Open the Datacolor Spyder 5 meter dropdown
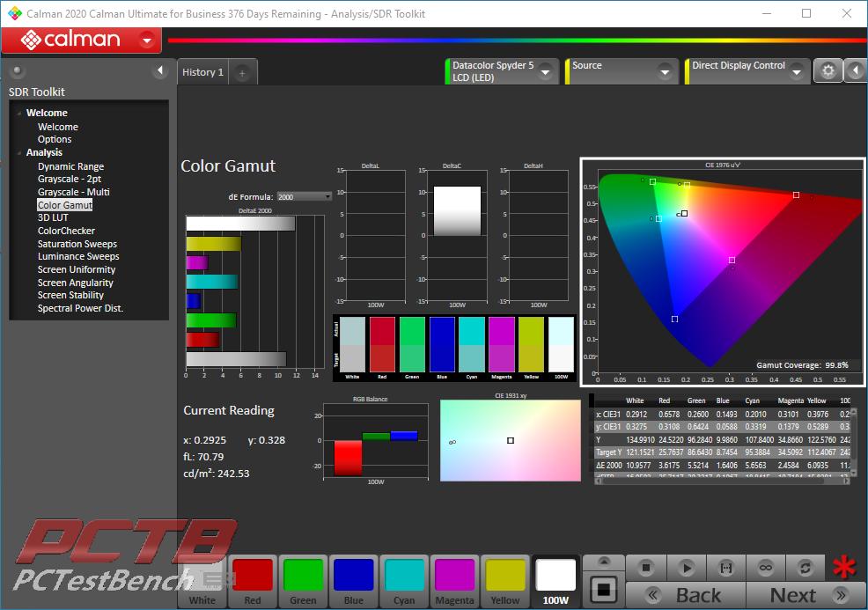 [x=546, y=72]
